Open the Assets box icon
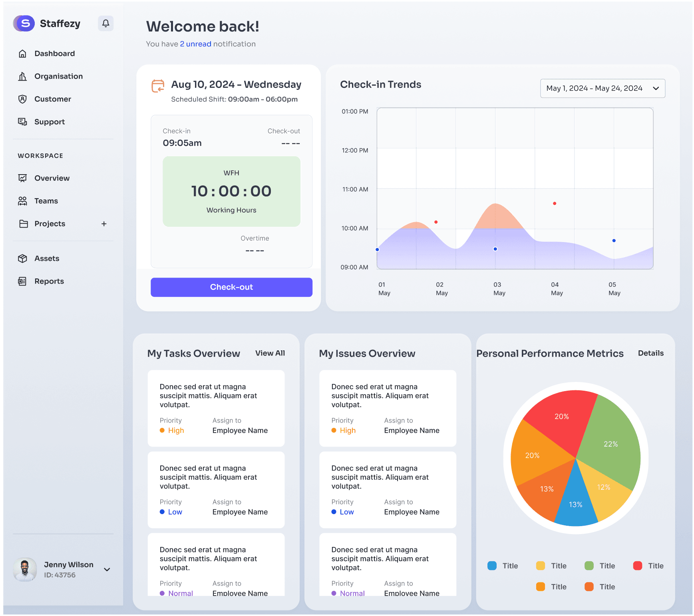This screenshot has height=616, width=694. (x=22, y=258)
